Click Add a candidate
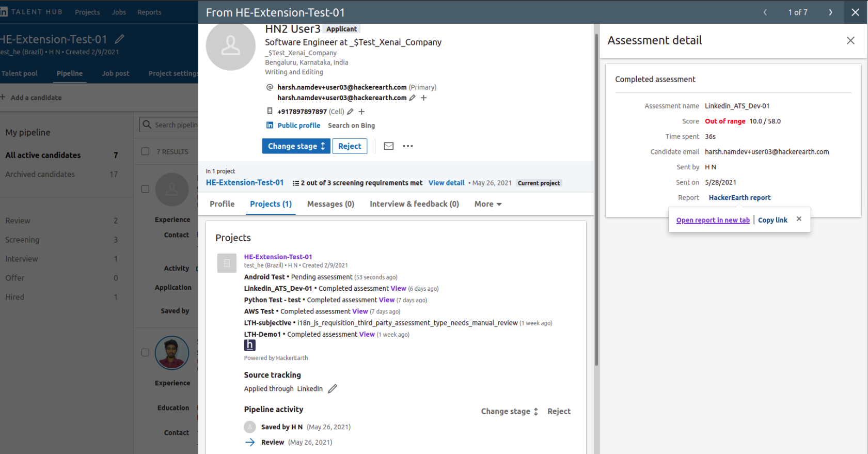The height and width of the screenshot is (454, 868). (x=31, y=98)
